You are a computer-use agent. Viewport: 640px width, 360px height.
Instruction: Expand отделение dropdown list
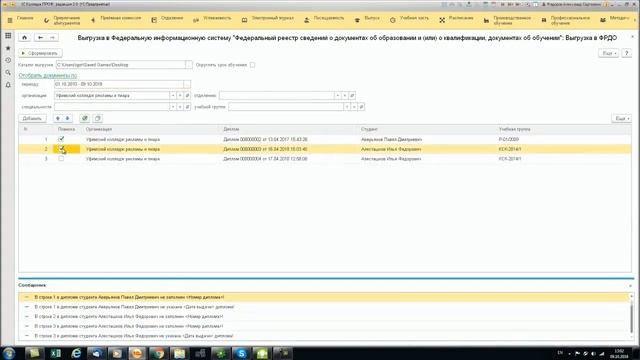coord(338,96)
